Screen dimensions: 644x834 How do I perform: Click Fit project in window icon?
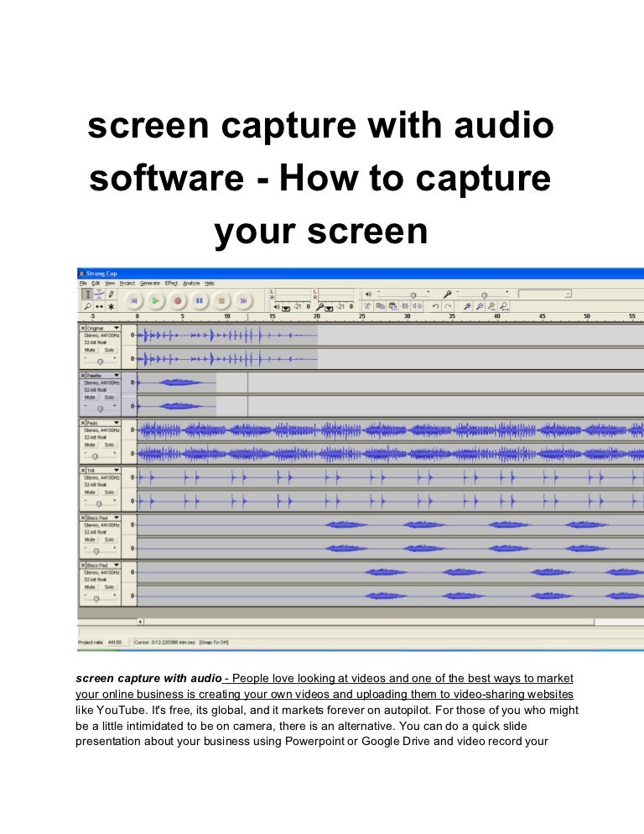504,306
